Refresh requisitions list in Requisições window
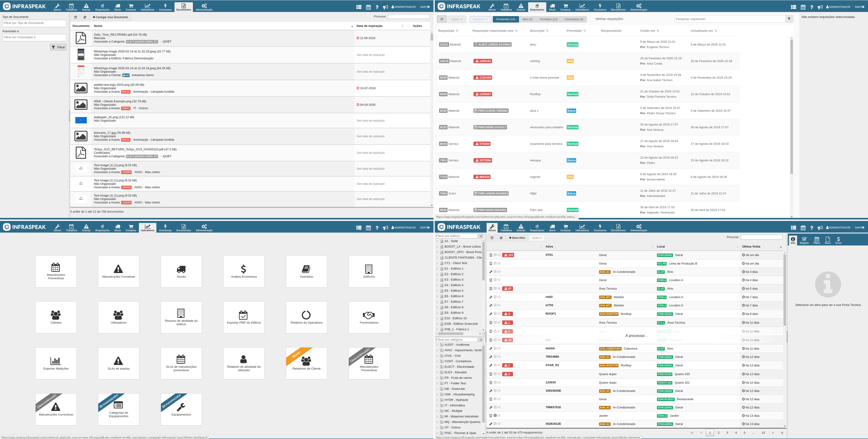868x439 pixels. pos(442,19)
